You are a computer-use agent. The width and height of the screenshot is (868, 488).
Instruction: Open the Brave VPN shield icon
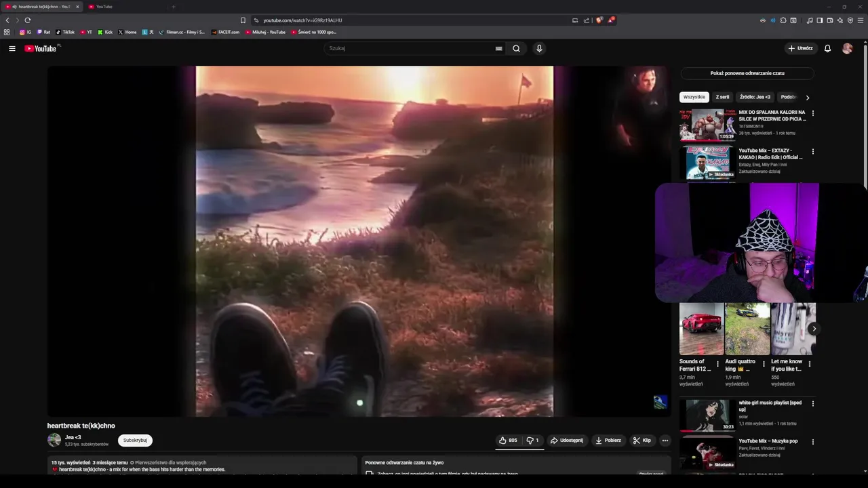[x=850, y=20]
